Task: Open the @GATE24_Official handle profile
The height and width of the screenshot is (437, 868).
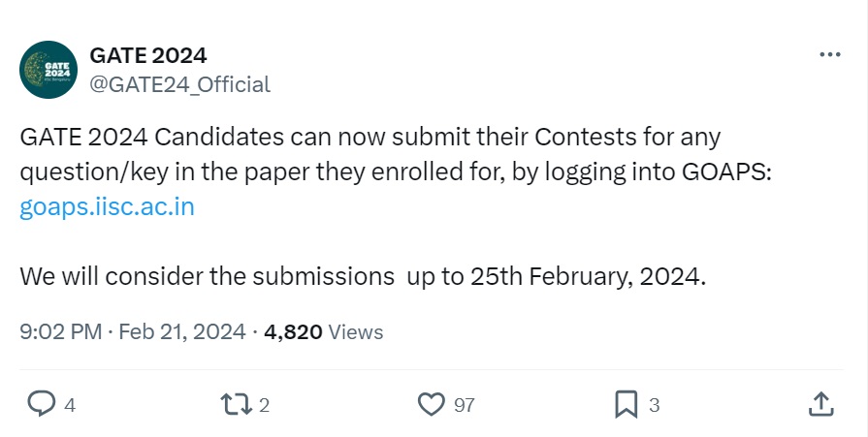Action: coord(179,84)
